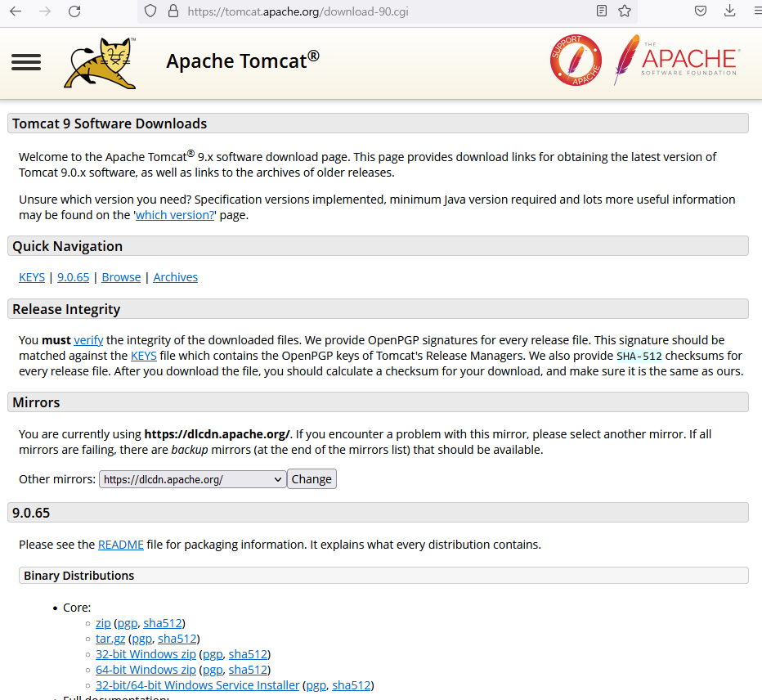Open the Tomcat site hamburger menu

click(x=26, y=62)
